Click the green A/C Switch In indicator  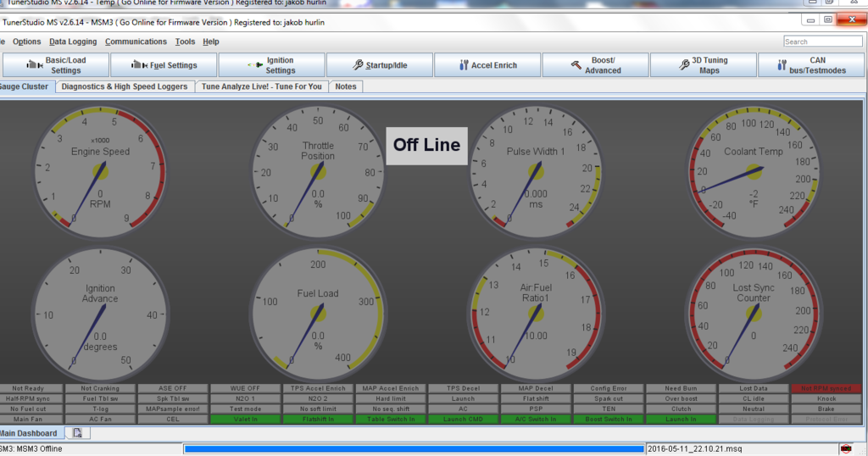[x=536, y=420]
